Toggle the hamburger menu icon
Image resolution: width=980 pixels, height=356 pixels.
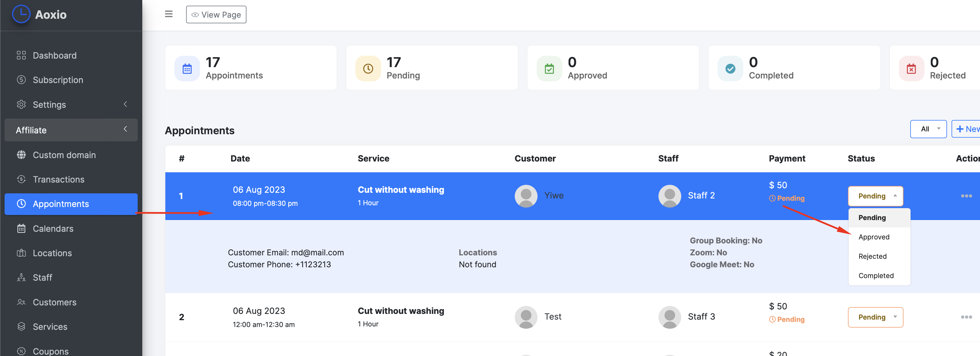pyautogui.click(x=168, y=14)
